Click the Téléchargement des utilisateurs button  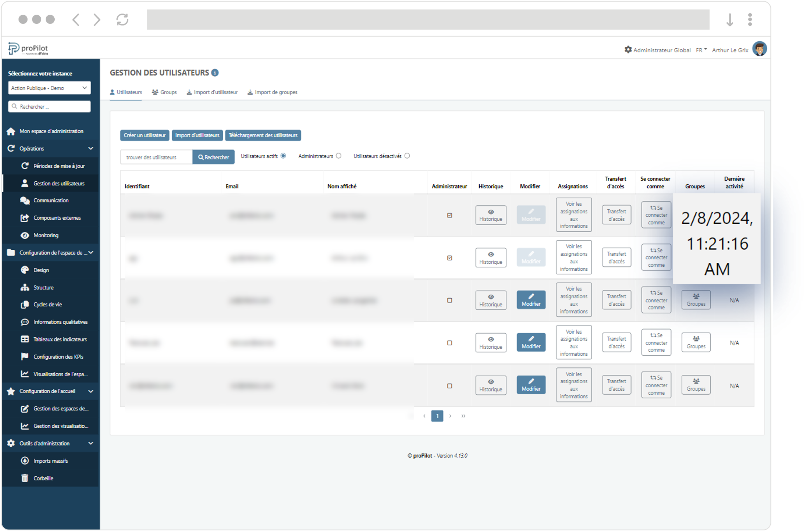click(x=263, y=135)
